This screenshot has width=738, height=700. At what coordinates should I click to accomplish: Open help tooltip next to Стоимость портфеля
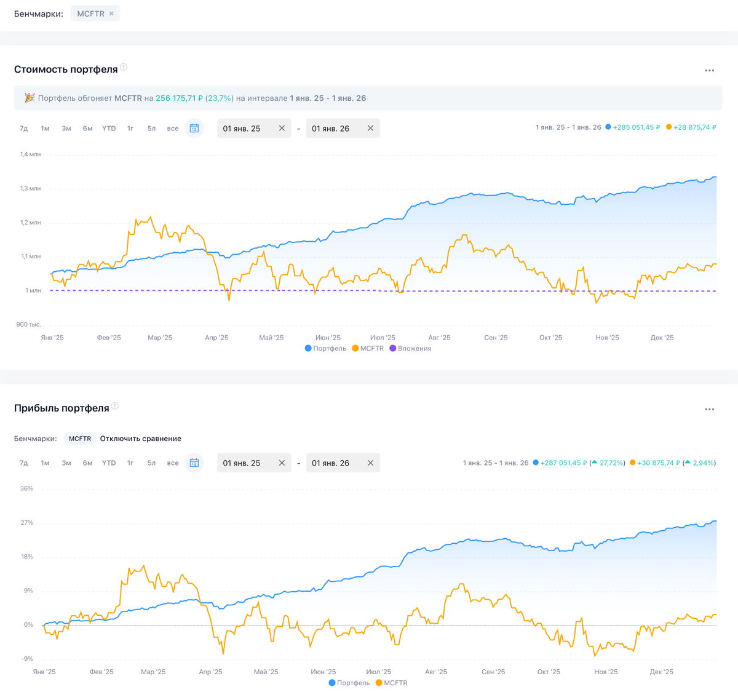tap(124, 67)
